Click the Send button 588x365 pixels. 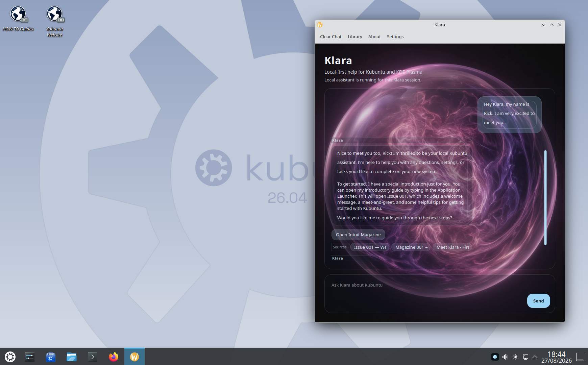tap(538, 301)
